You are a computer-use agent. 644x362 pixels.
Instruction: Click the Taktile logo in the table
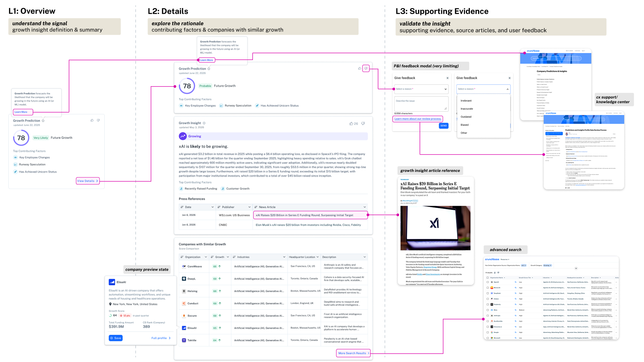click(x=184, y=340)
